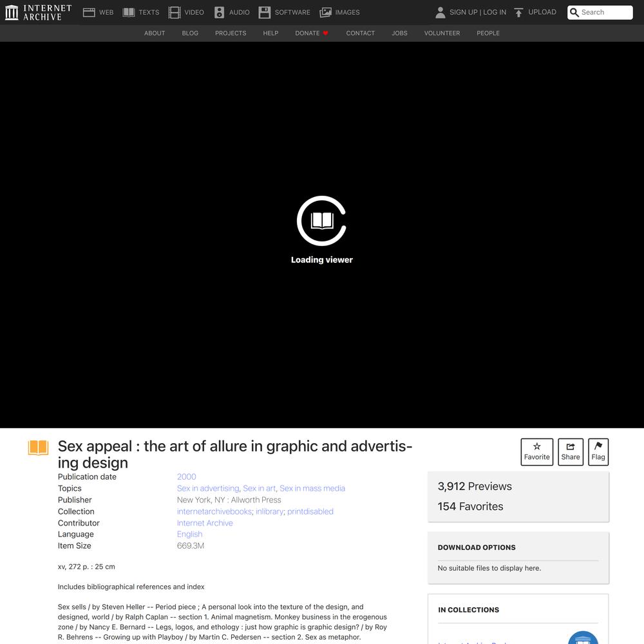Click the user avatar icon
The height and width of the screenshot is (644, 644).
click(x=440, y=12)
